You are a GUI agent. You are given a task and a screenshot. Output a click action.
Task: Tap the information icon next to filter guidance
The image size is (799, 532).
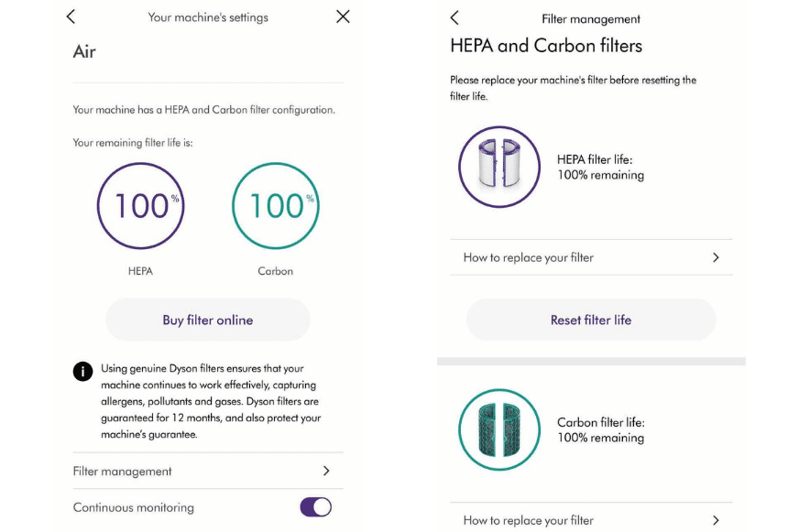coord(82,372)
